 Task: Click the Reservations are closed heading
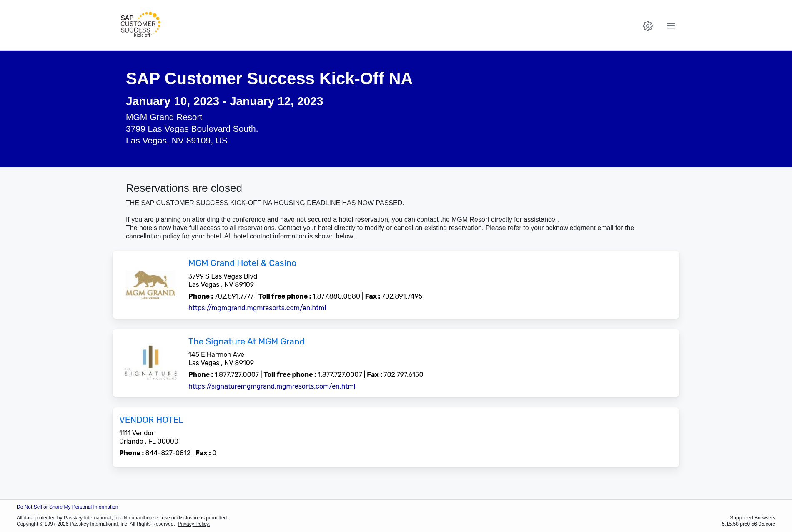tap(184, 188)
